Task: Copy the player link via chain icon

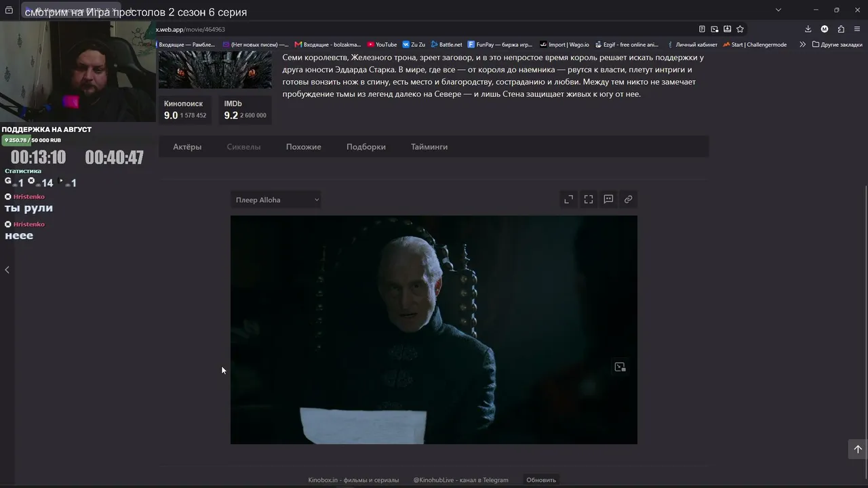Action: click(628, 199)
